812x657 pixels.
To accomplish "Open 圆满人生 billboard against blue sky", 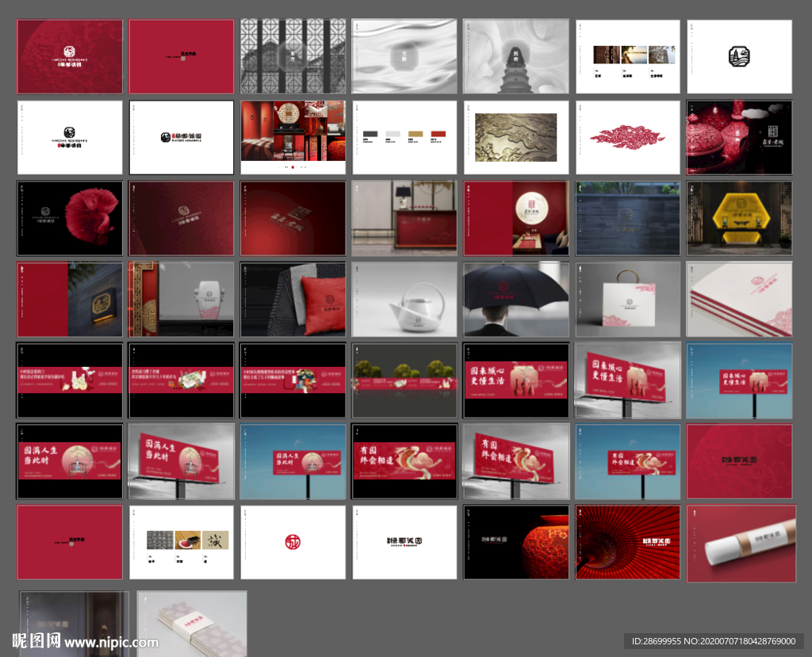I will [293, 460].
